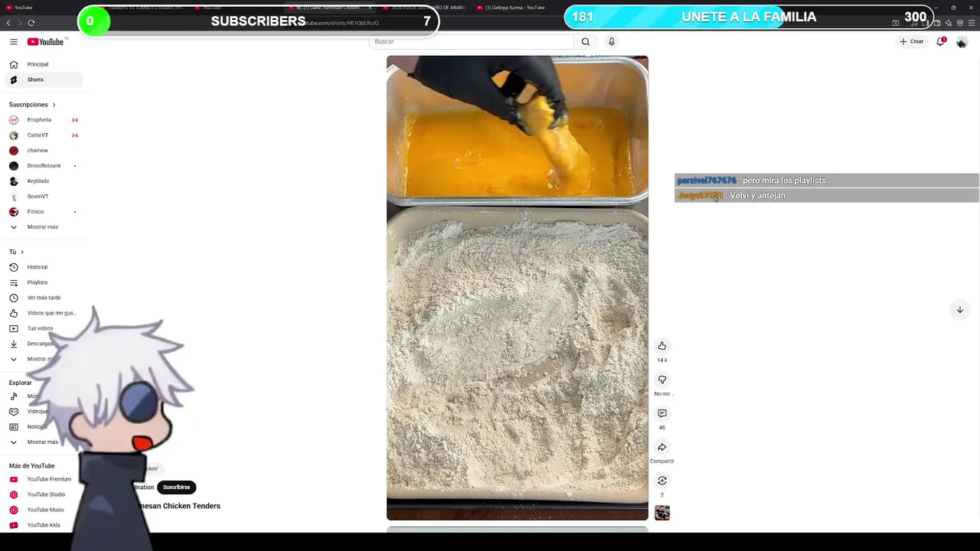Like this Short with thumbs up

point(662,346)
